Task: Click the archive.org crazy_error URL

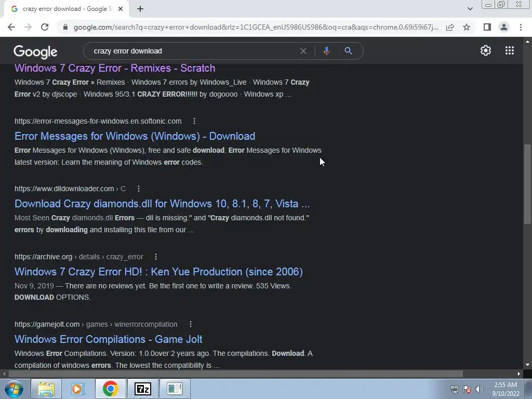Action: (x=79, y=257)
